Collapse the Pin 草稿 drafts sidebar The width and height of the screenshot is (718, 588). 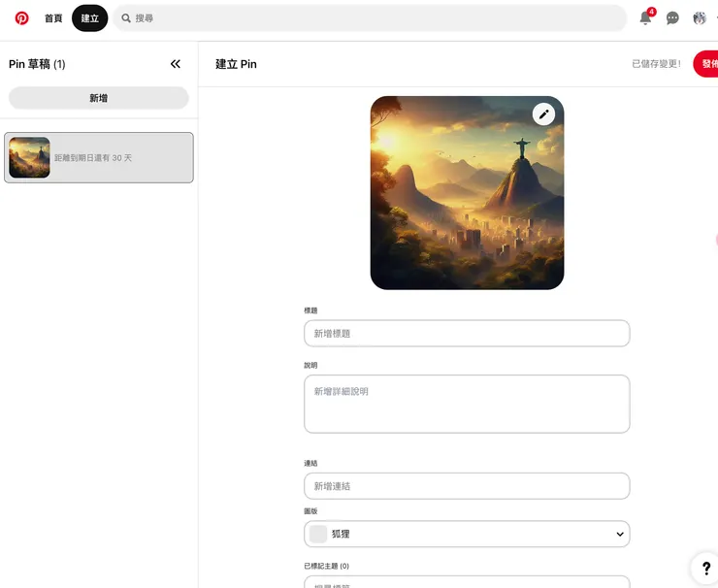coord(176,64)
